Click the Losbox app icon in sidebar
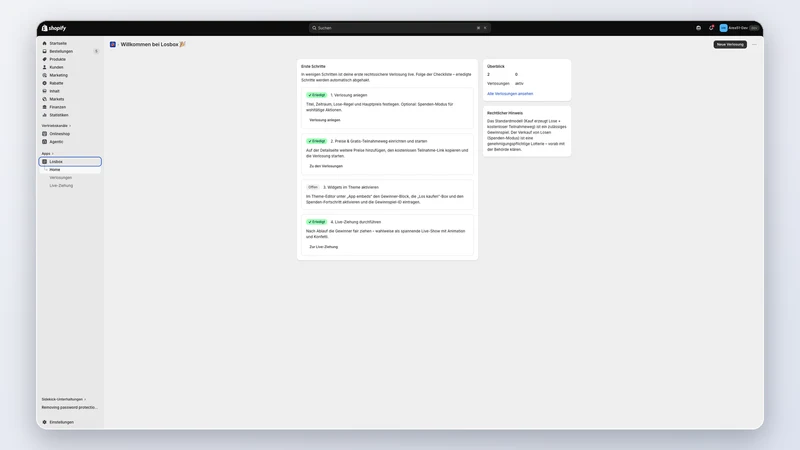 [44, 162]
